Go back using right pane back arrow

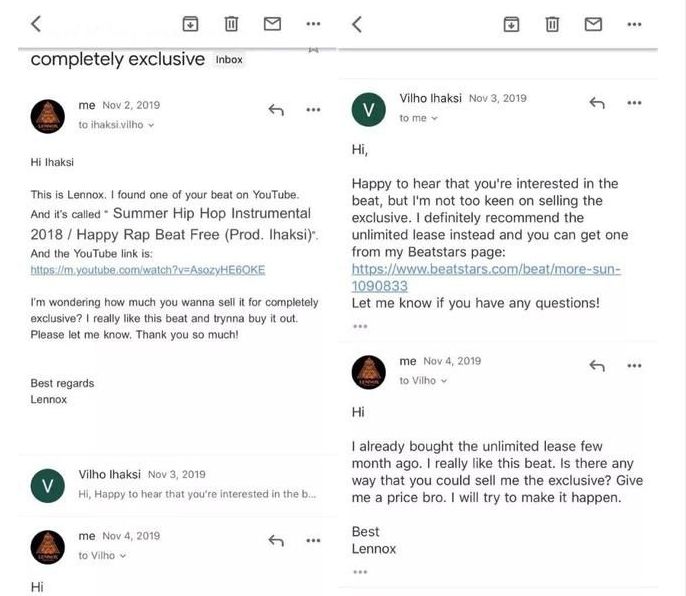[x=357, y=23]
